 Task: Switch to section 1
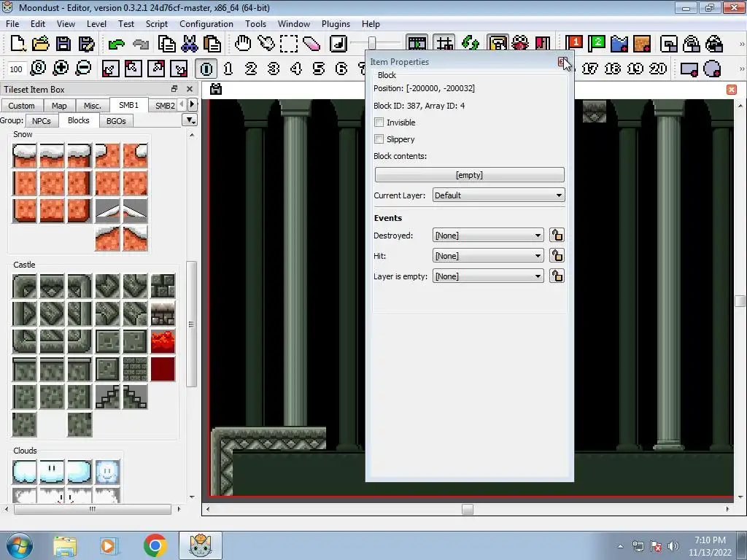(228, 69)
